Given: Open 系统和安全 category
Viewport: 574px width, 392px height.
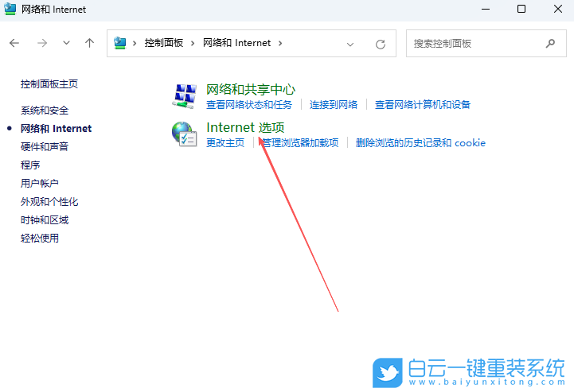Looking at the screenshot, I should [x=45, y=111].
